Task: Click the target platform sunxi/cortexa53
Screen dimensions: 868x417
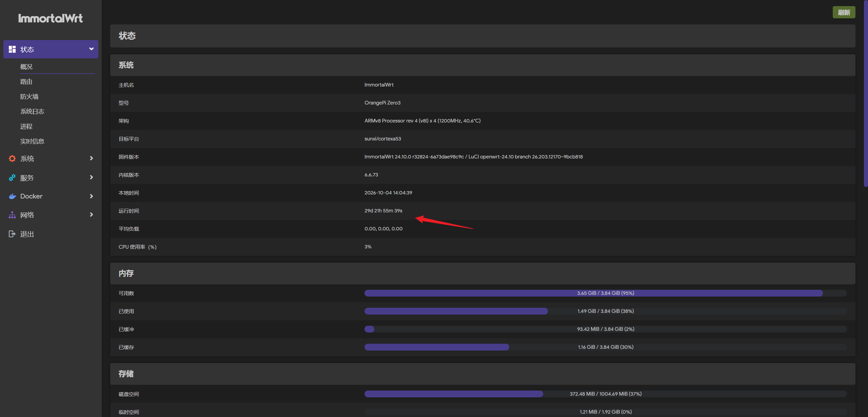Action: [x=383, y=139]
